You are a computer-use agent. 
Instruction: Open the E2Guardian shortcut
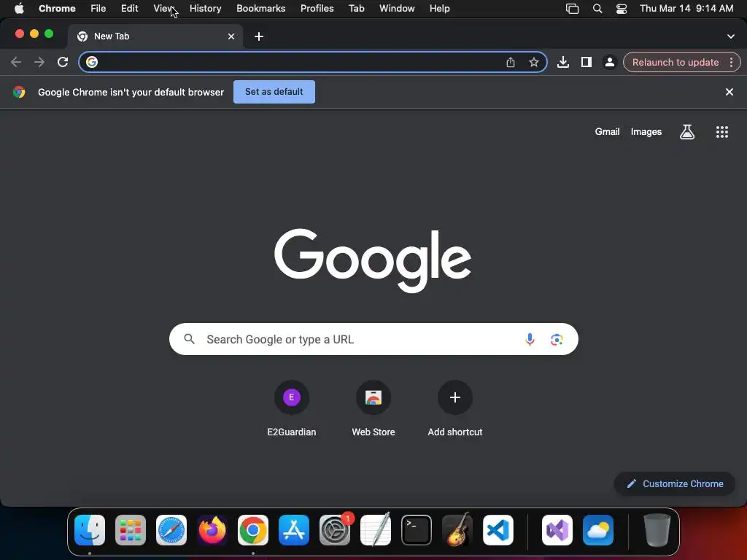tap(292, 408)
